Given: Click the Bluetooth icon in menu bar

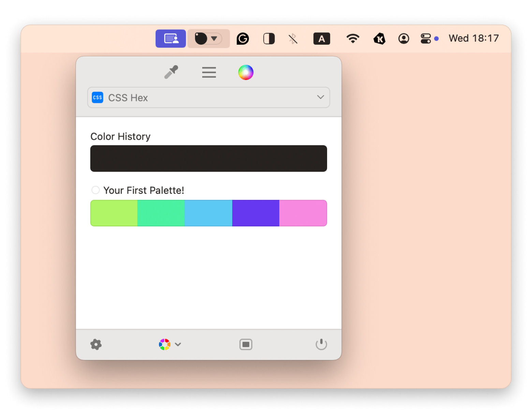Looking at the screenshot, I should [293, 39].
